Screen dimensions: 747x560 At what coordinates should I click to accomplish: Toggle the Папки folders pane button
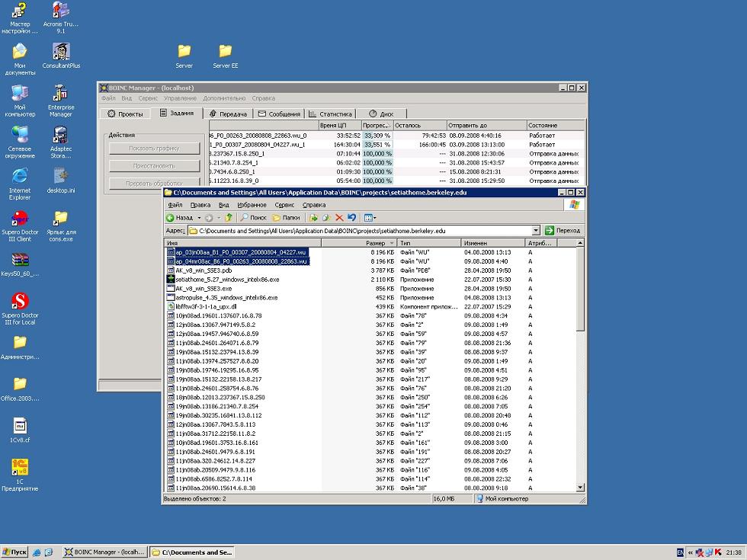(x=286, y=218)
